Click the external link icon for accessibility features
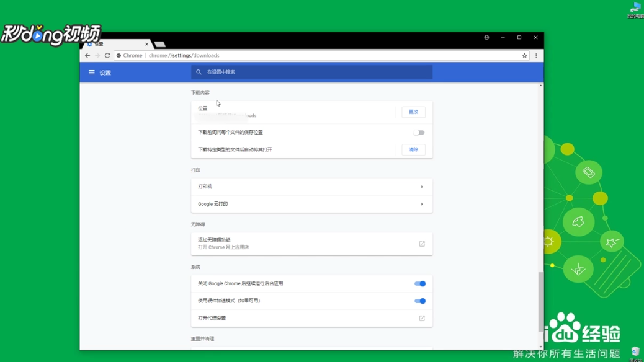The height and width of the screenshot is (362, 644). tap(422, 244)
